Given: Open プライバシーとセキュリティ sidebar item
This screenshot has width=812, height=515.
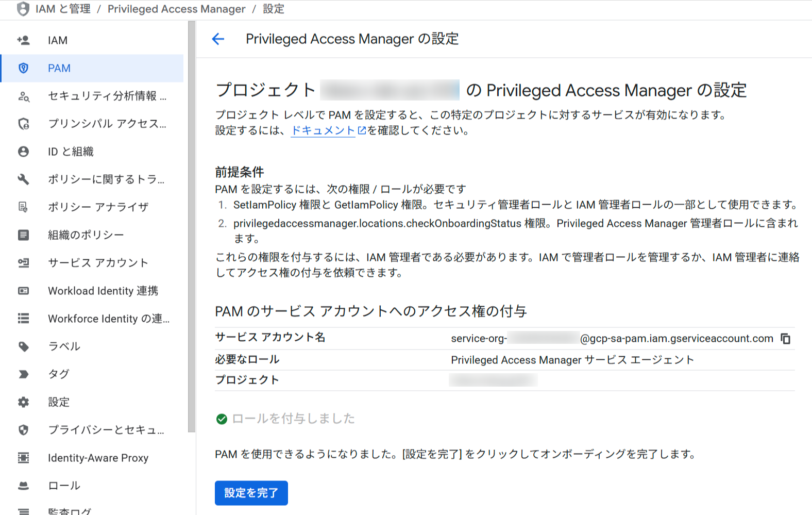Looking at the screenshot, I should pyautogui.click(x=106, y=430).
